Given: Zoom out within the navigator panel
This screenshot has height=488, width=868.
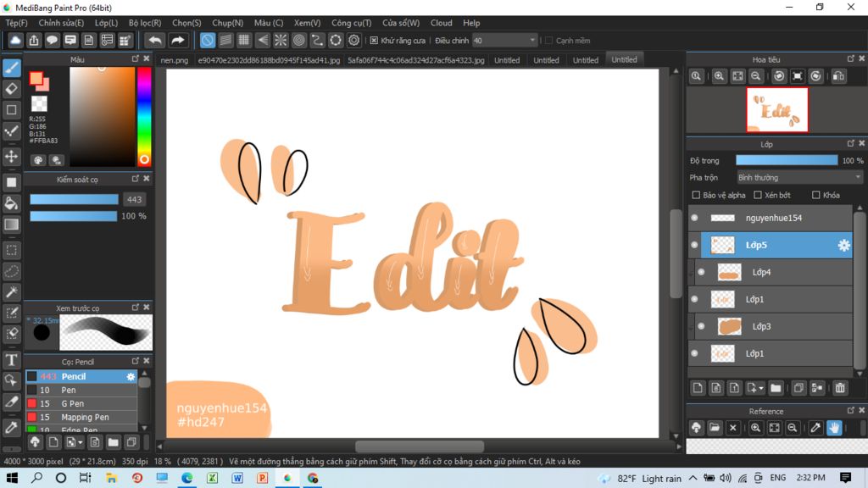Looking at the screenshot, I should click(x=755, y=76).
